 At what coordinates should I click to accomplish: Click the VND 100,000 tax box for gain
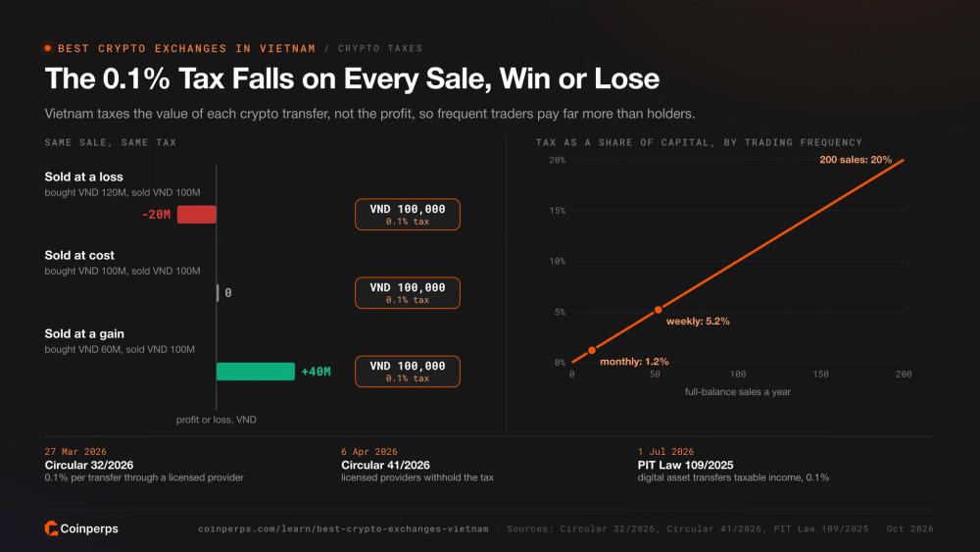coord(408,372)
